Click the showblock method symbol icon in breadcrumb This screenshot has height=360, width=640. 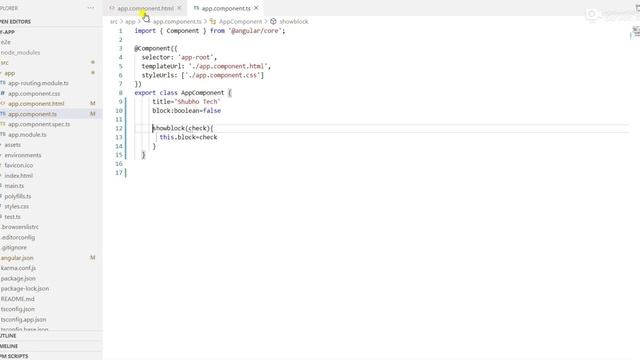[x=273, y=22]
